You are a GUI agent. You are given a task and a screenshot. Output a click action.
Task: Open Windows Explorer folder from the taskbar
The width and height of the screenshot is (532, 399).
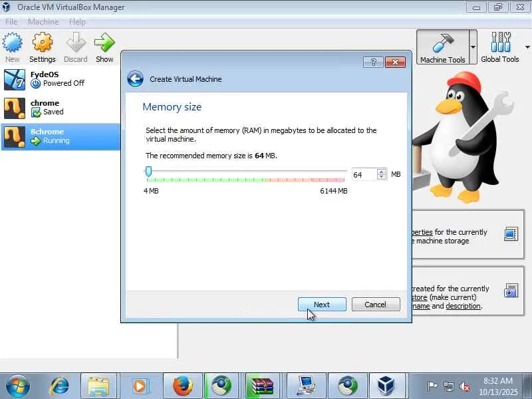click(x=98, y=386)
